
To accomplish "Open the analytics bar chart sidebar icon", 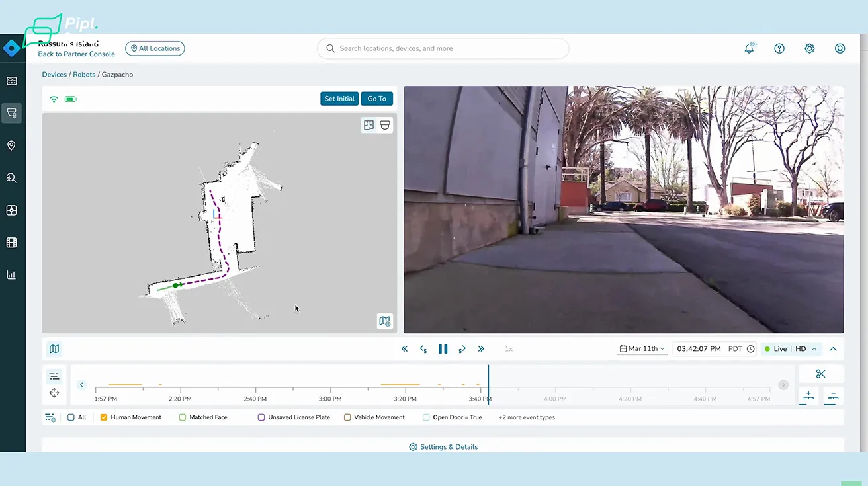I will (11, 275).
